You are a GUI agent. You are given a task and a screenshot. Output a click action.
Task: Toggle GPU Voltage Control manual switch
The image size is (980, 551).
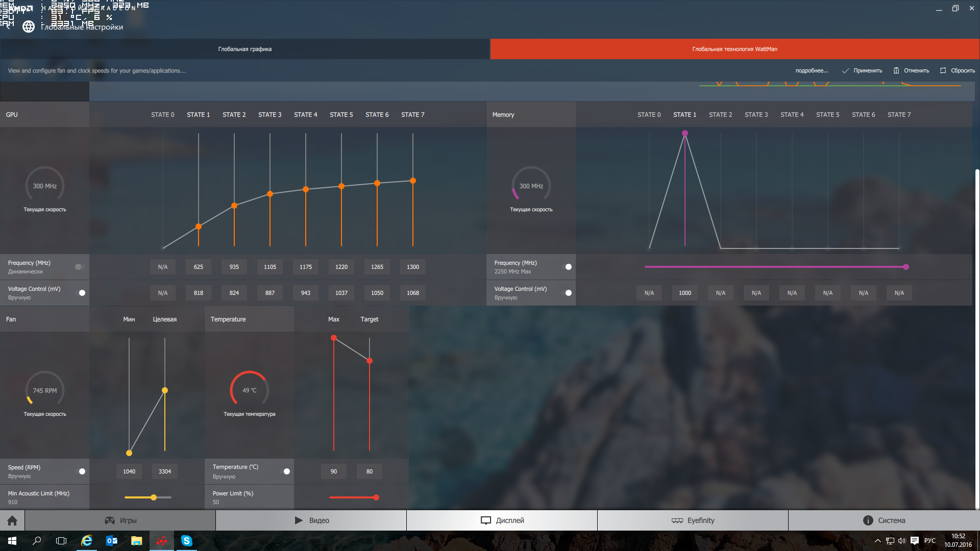(81, 293)
